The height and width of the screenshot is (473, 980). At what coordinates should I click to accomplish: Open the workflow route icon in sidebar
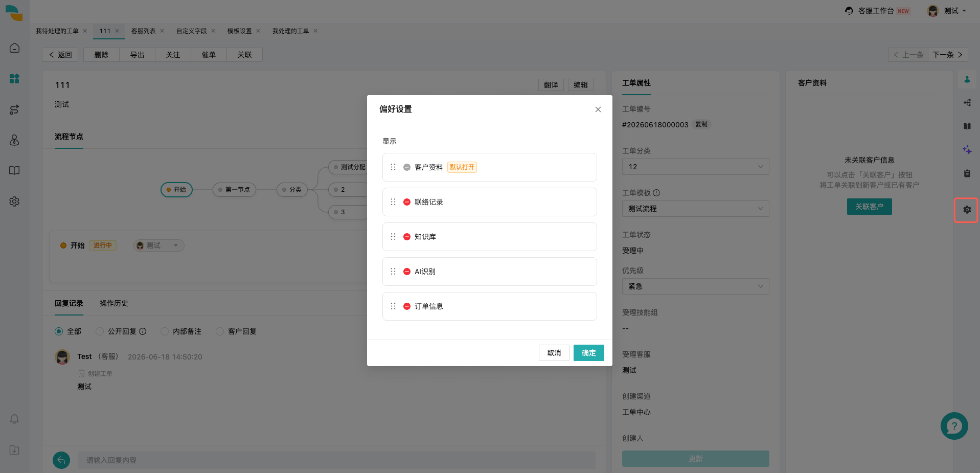point(14,109)
